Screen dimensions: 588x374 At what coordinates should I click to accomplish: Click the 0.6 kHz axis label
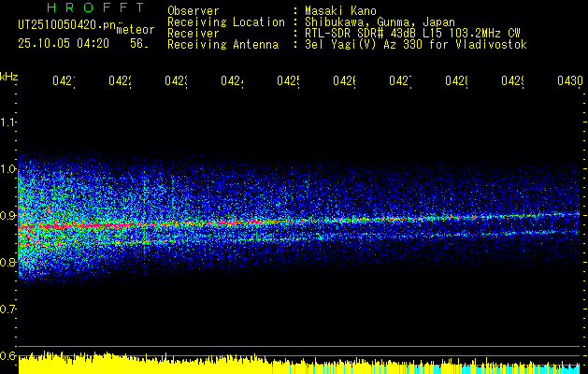tap(7, 355)
